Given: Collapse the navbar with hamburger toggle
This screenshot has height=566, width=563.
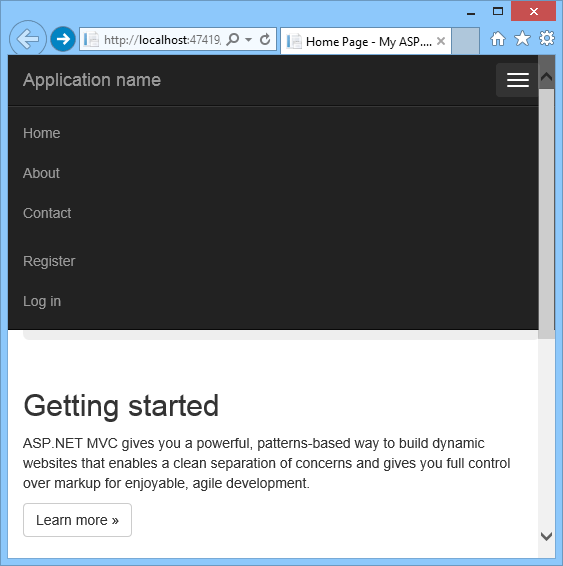Looking at the screenshot, I should (518, 80).
